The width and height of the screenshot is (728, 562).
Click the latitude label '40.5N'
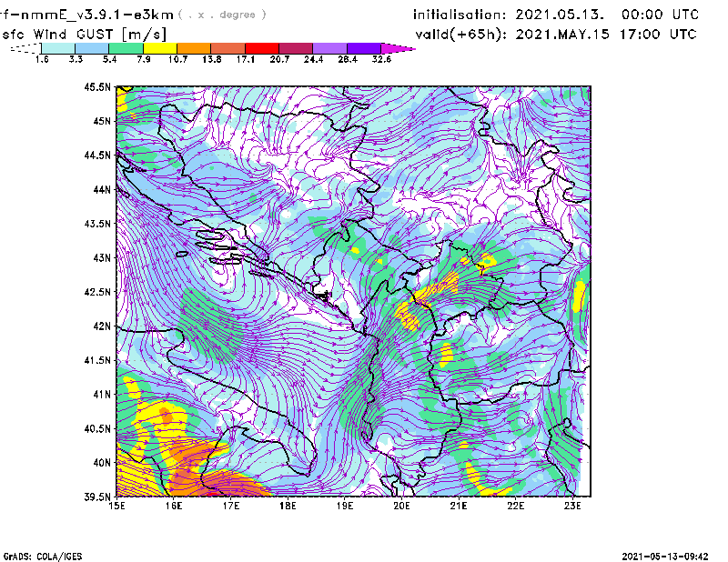click(x=97, y=428)
